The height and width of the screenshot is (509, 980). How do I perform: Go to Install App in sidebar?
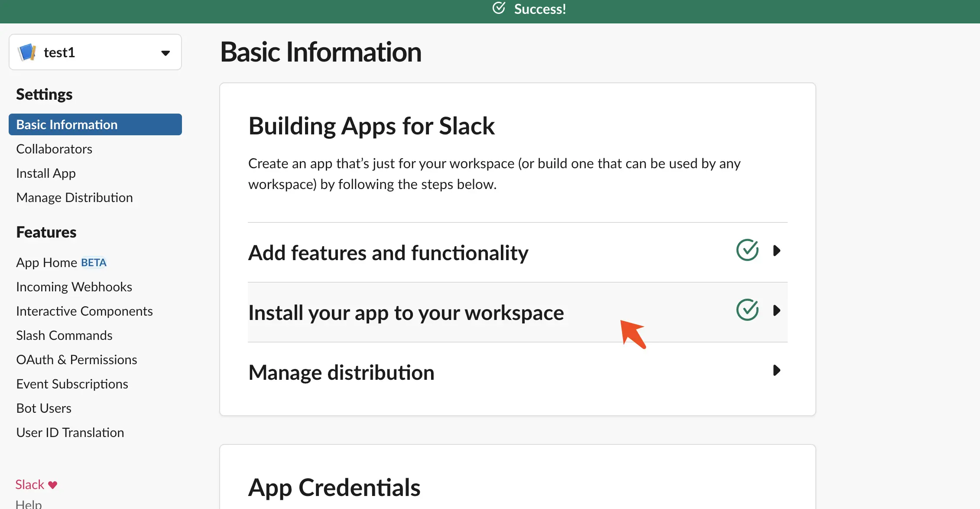click(46, 173)
